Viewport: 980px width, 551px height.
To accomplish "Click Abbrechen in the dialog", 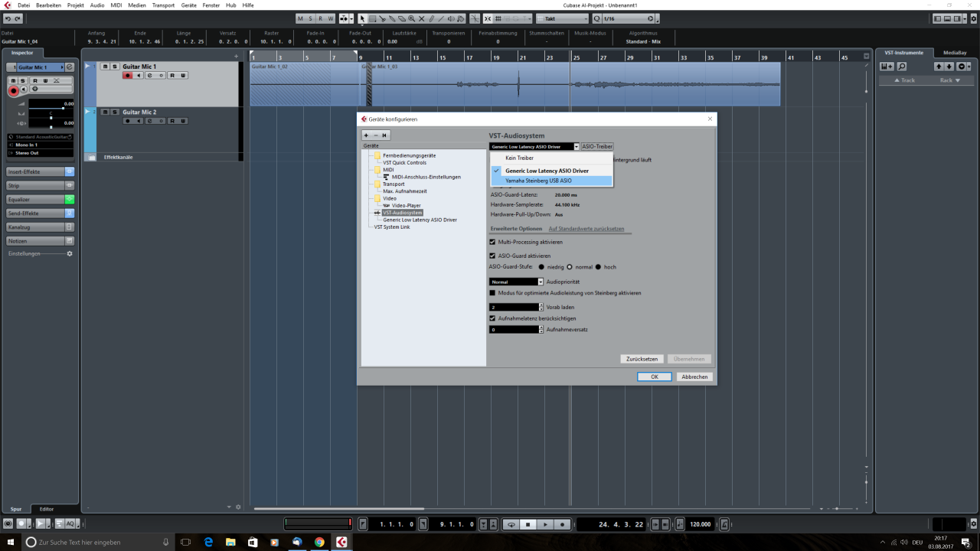I will point(695,377).
